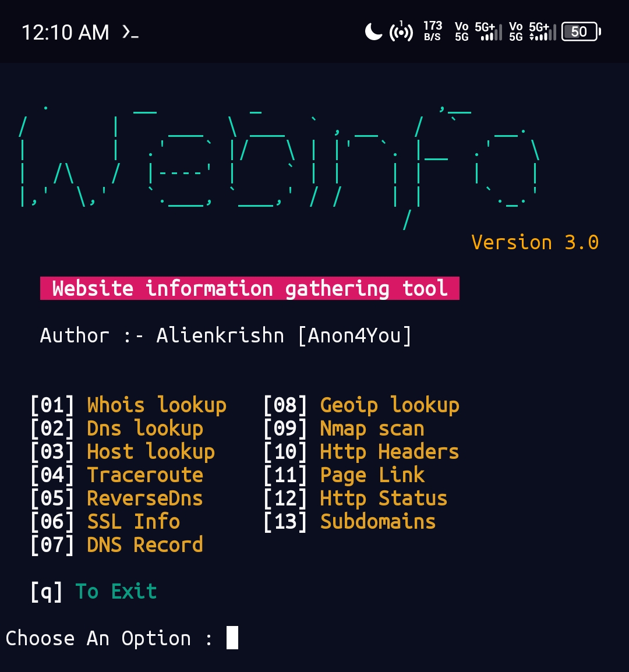This screenshot has width=629, height=672.
Task: Select the Geoip lookup option
Action: [390, 405]
